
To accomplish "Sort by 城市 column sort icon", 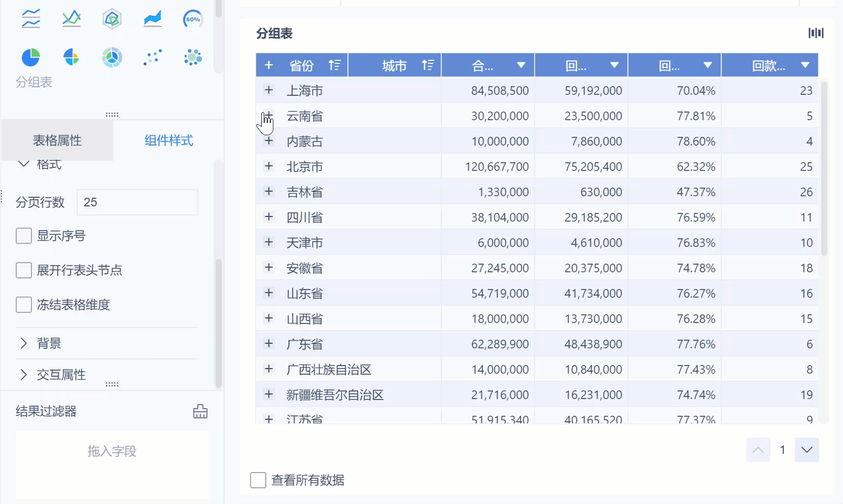I will [428, 65].
